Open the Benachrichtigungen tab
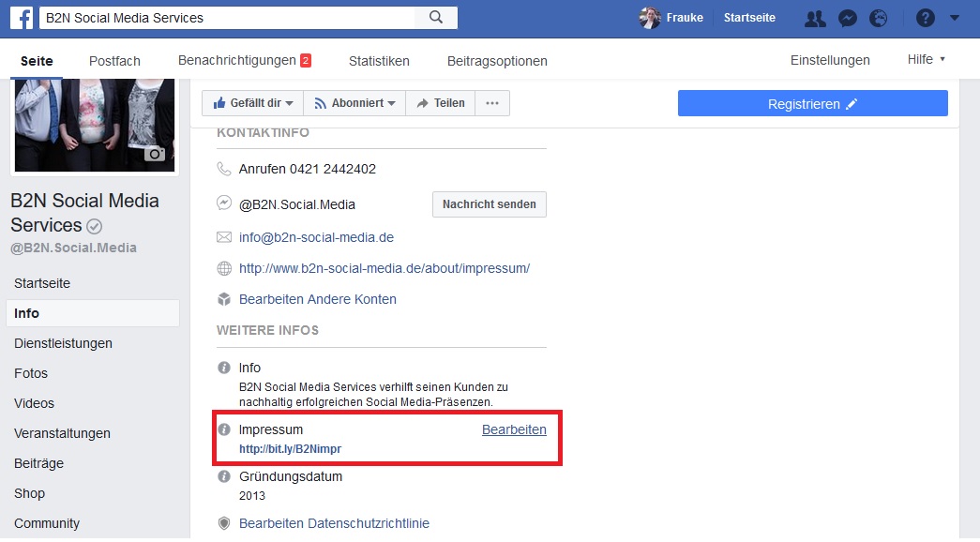 coord(245,61)
